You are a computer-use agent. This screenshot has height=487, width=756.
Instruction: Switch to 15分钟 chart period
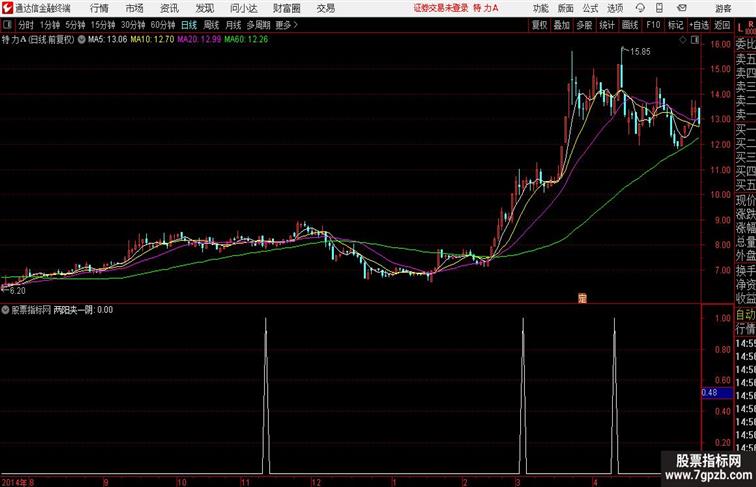[103, 25]
